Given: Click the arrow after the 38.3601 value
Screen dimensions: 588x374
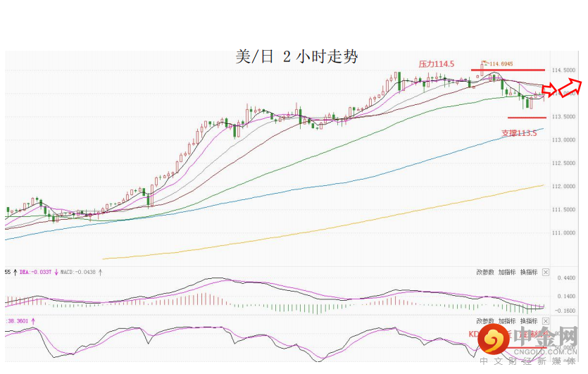Looking at the screenshot, I should click(32, 320).
